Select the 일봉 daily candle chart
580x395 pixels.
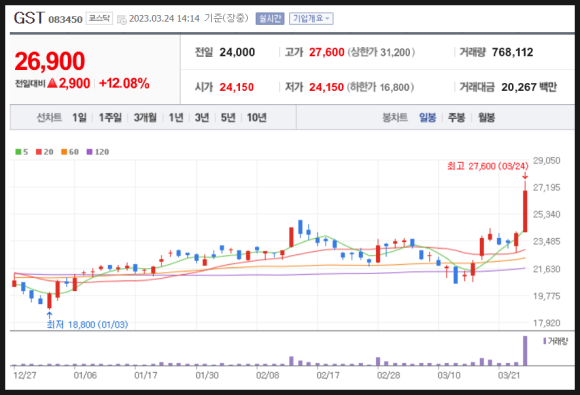[x=428, y=118]
